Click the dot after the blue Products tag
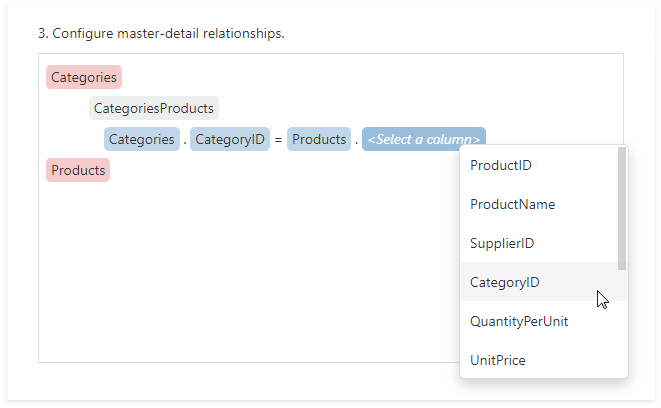 click(356, 141)
